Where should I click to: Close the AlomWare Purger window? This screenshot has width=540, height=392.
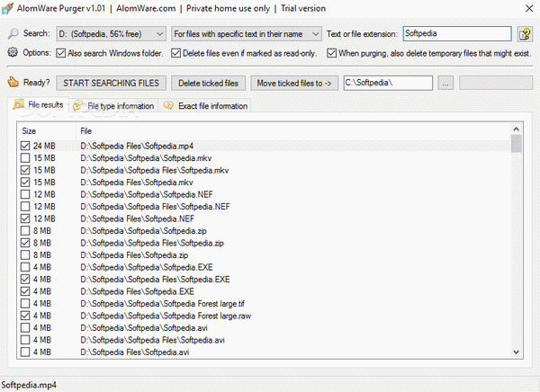tap(529, 9)
